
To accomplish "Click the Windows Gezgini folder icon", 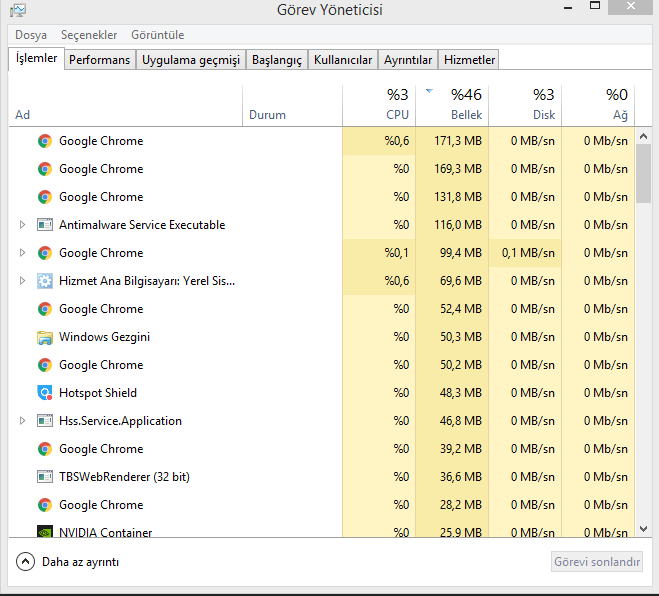I will click(x=45, y=337).
